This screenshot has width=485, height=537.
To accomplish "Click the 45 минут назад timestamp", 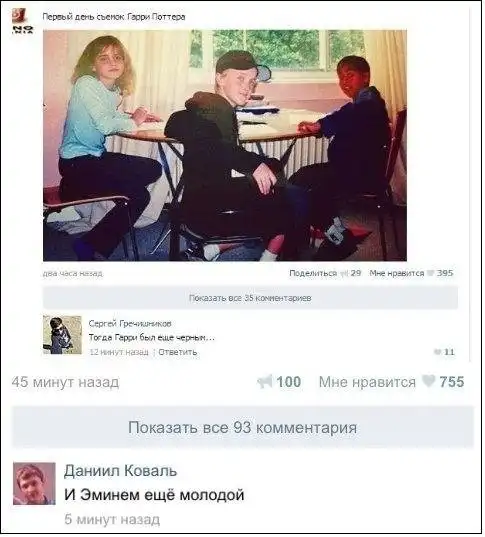I will 65,382.
